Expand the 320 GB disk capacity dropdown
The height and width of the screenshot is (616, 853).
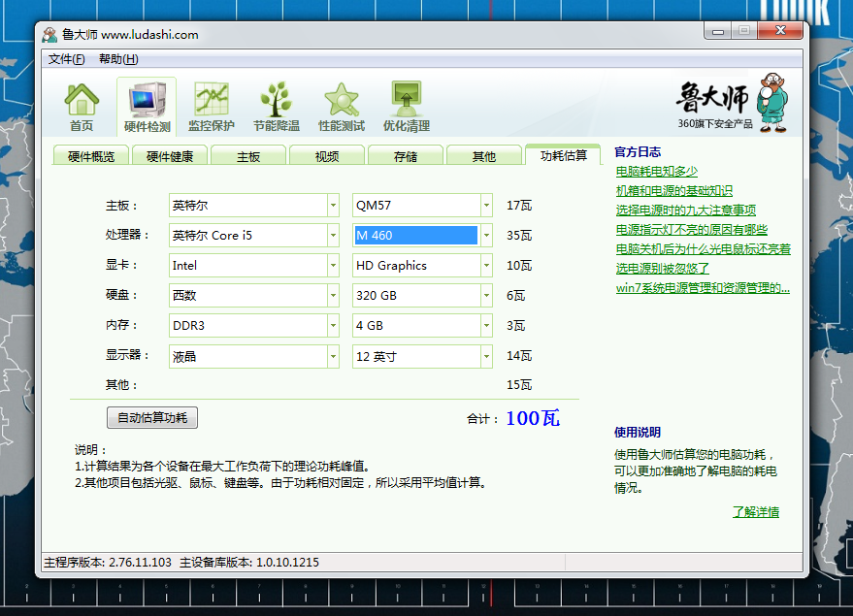point(486,295)
